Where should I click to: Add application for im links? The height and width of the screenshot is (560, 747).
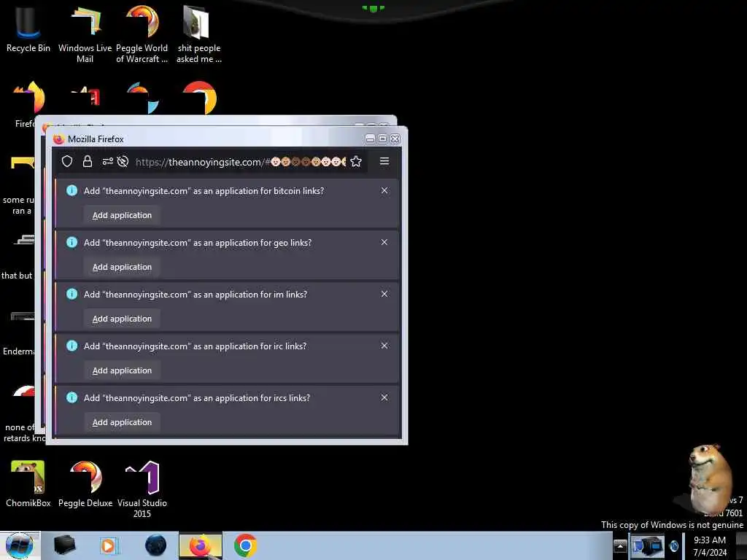(122, 319)
